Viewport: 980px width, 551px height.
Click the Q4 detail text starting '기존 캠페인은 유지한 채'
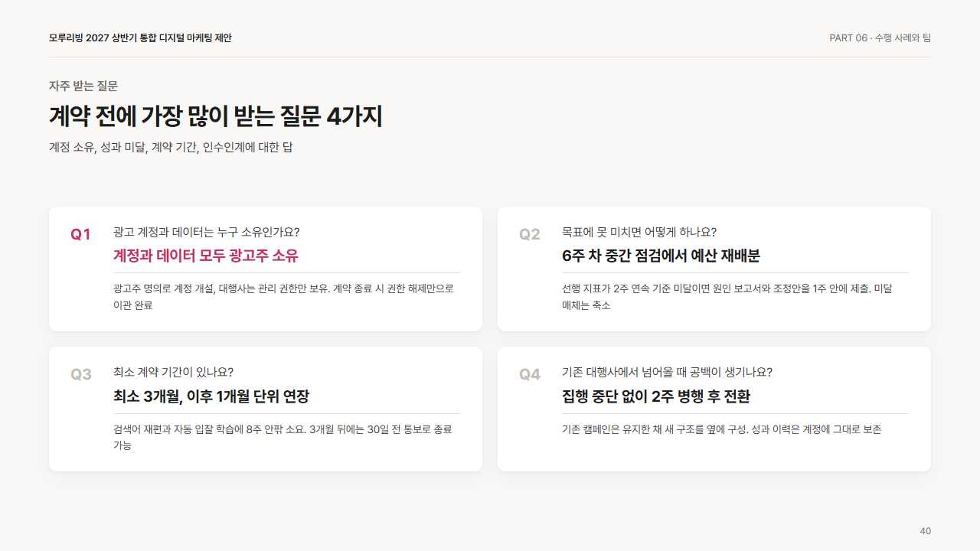point(721,429)
